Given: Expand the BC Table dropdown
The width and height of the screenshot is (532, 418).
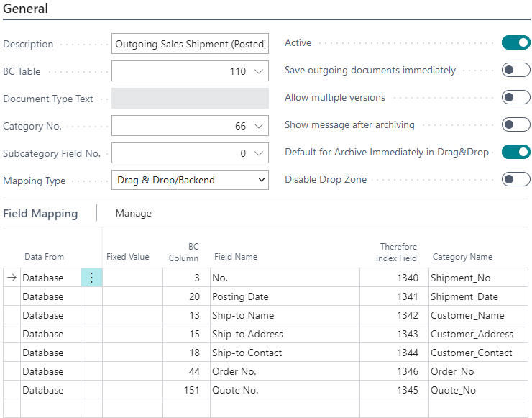Looking at the screenshot, I should (260, 72).
